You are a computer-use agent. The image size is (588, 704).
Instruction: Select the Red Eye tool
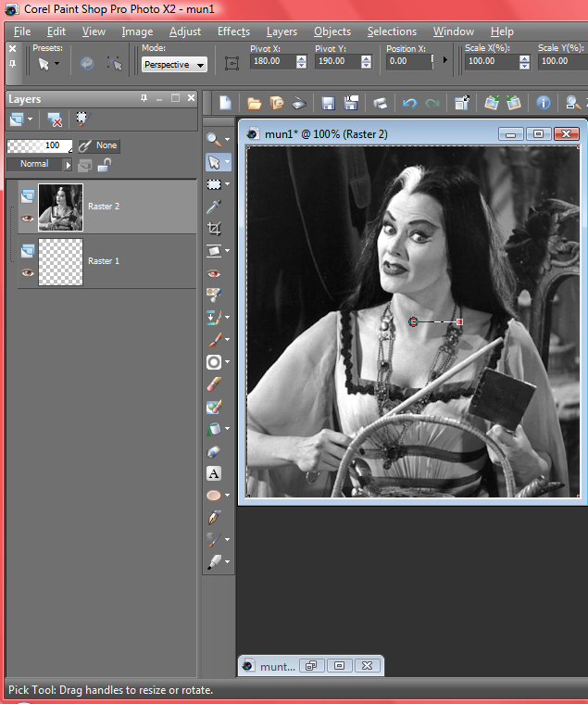[214, 273]
